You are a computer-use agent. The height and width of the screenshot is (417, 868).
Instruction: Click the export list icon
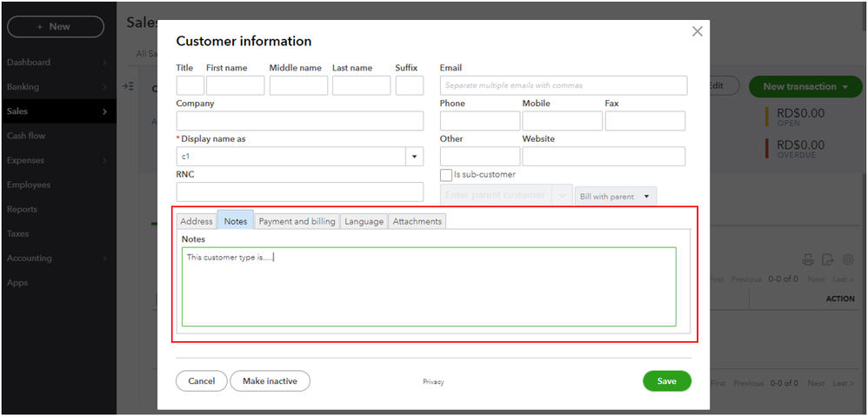click(828, 259)
